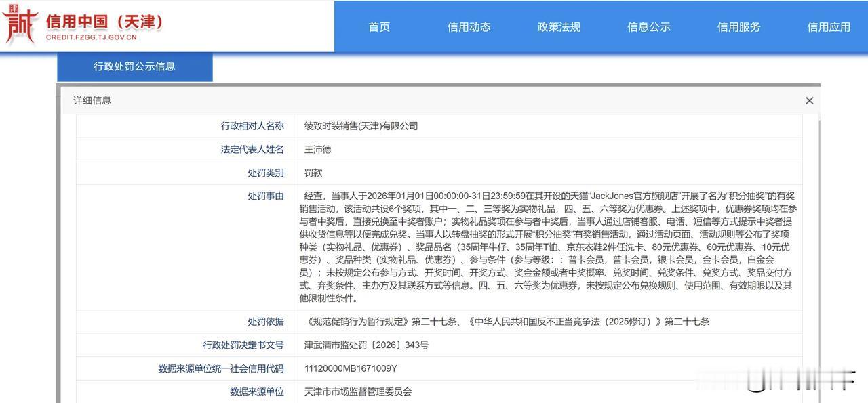Viewport: 868px width, 403px height.
Task: Select the penalty type value 罚款
Action: (313, 173)
